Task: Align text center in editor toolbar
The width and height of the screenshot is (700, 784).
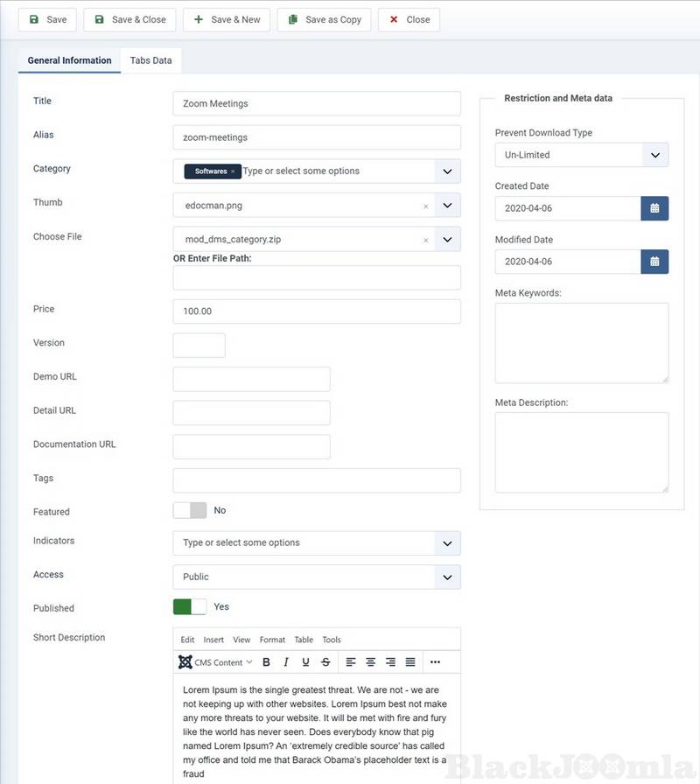Action: click(370, 662)
